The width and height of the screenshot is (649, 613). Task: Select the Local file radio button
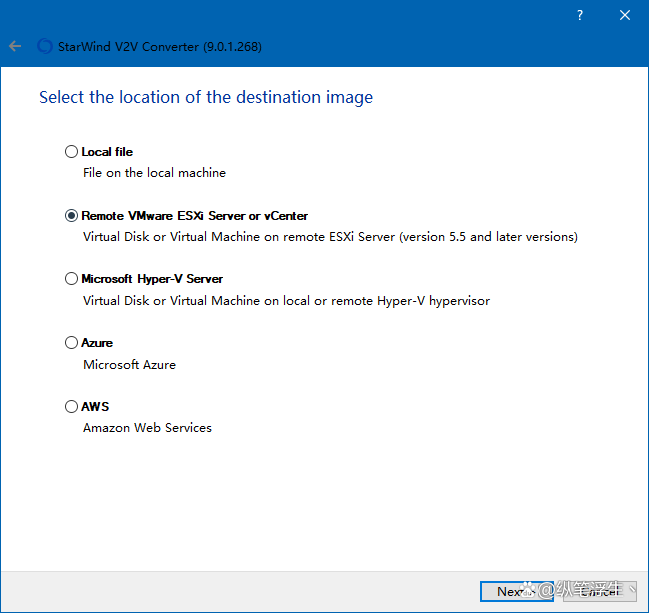[x=71, y=152]
